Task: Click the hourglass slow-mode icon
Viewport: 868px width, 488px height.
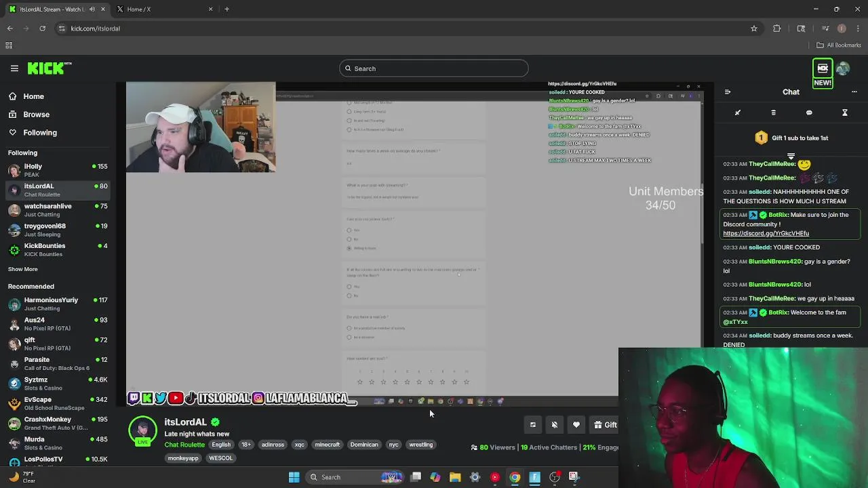Action: pos(845,113)
